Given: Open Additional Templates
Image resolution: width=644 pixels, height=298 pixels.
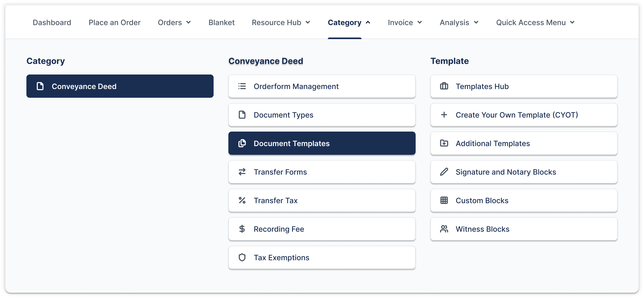Looking at the screenshot, I should [x=524, y=143].
